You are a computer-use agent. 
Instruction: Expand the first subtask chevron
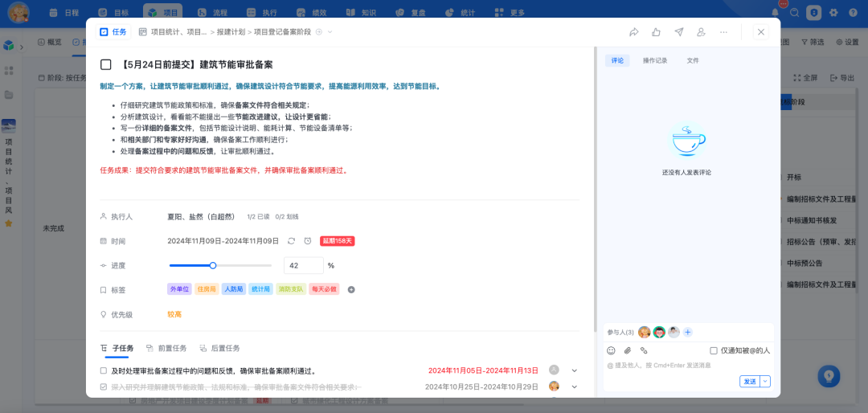coord(574,370)
